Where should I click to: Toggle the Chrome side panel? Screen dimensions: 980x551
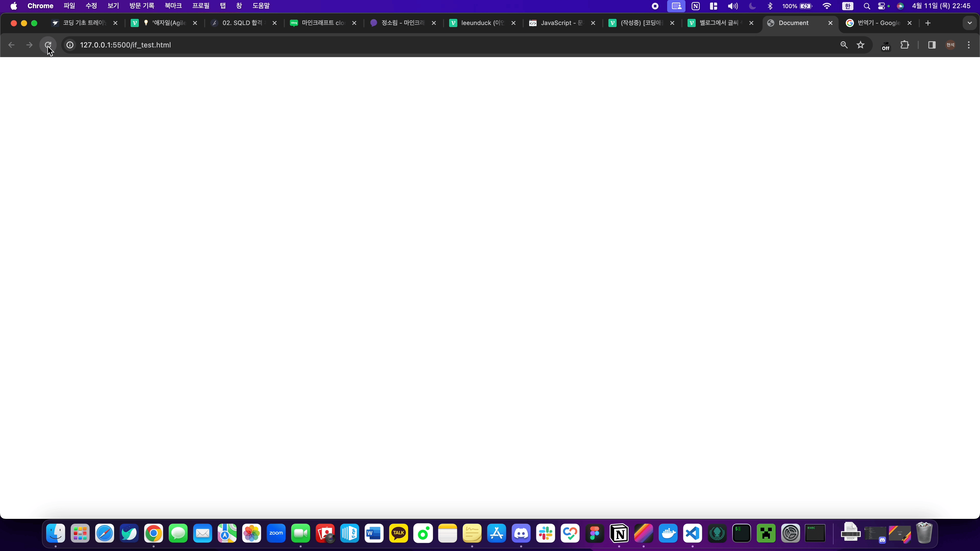[932, 45]
